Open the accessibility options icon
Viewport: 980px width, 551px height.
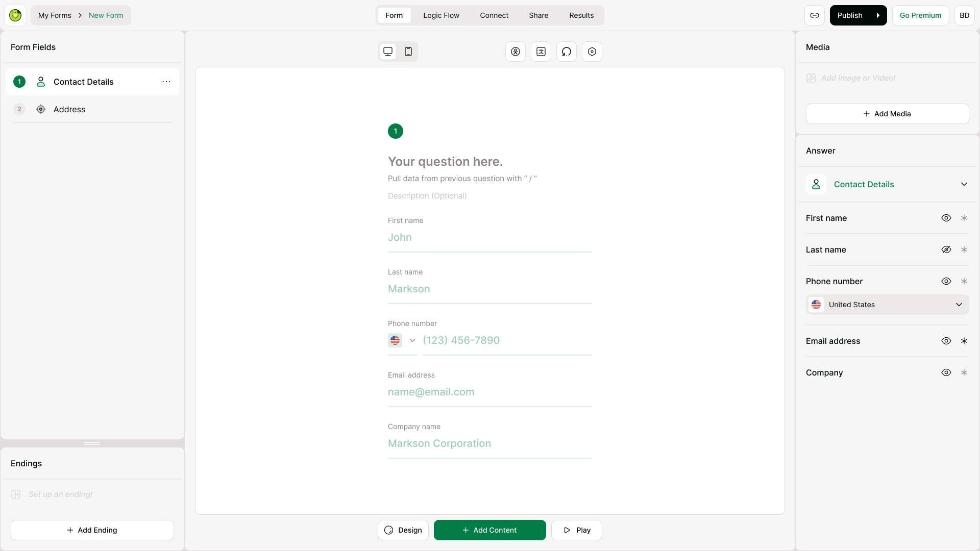point(516,52)
